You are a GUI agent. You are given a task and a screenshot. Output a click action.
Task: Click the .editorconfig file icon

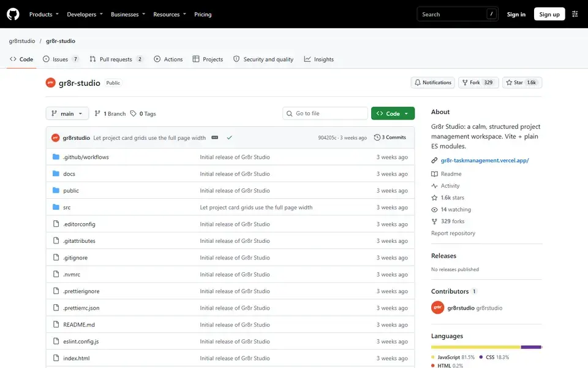pos(56,224)
